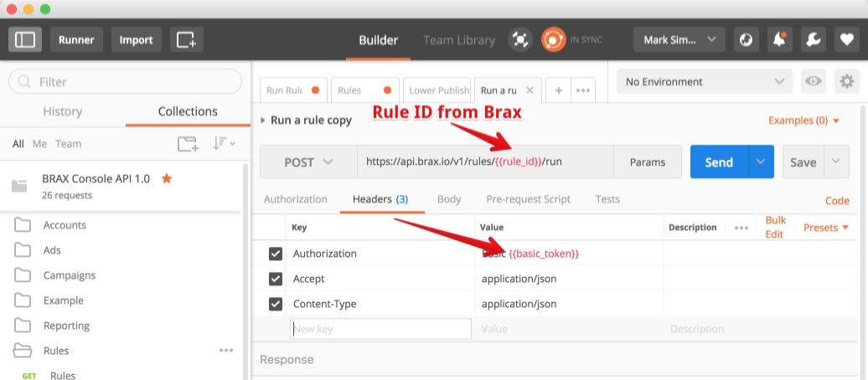Click the blue Send button
Image resolution: width=868 pixels, height=380 pixels.
pyautogui.click(x=719, y=162)
